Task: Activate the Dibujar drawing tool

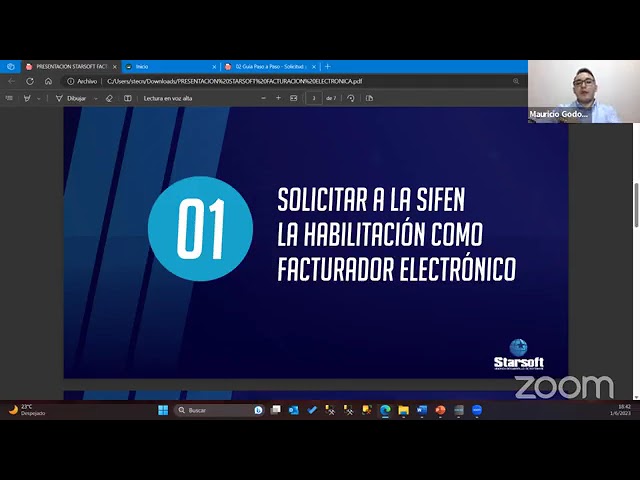Action: pyautogui.click(x=71, y=98)
